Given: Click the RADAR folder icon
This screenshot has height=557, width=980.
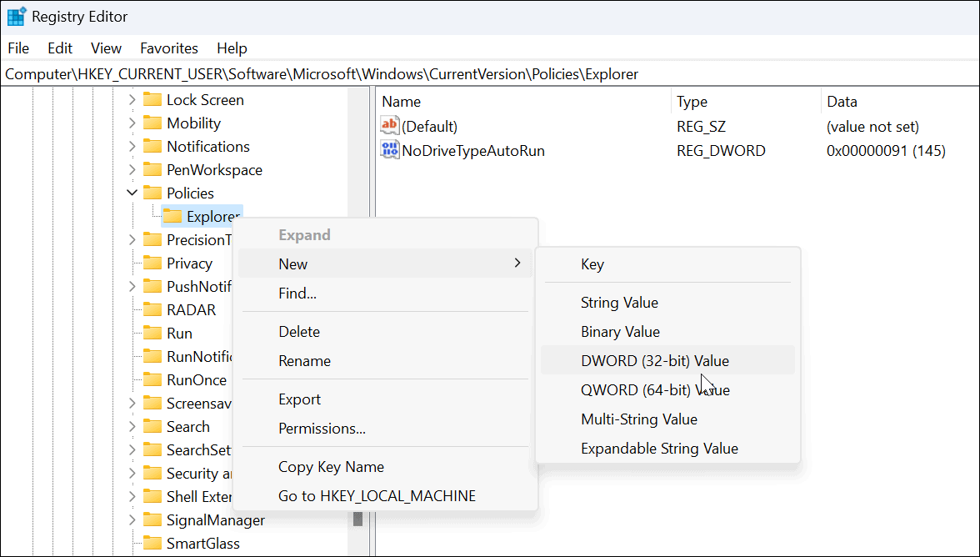Looking at the screenshot, I should click(x=153, y=309).
